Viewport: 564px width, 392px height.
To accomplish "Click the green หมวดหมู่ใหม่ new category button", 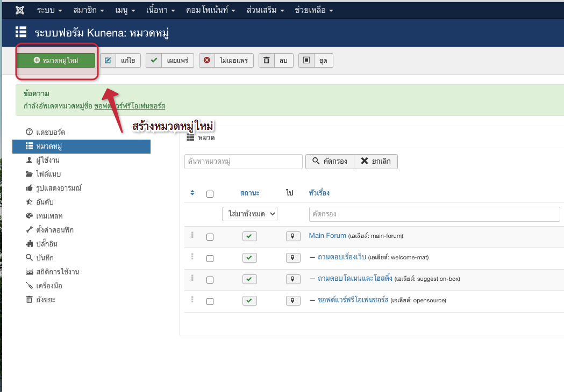I will coord(56,61).
